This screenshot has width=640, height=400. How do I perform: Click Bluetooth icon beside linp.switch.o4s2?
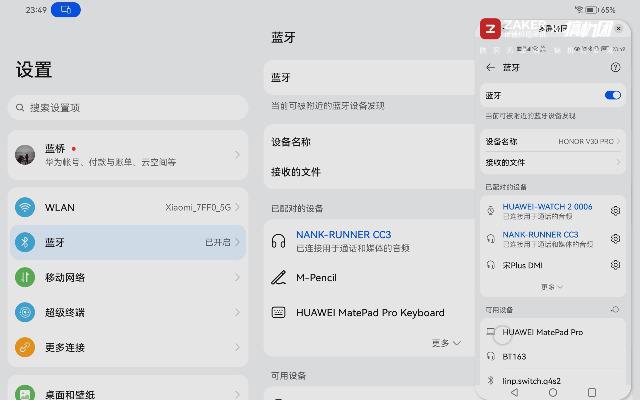[x=491, y=380]
